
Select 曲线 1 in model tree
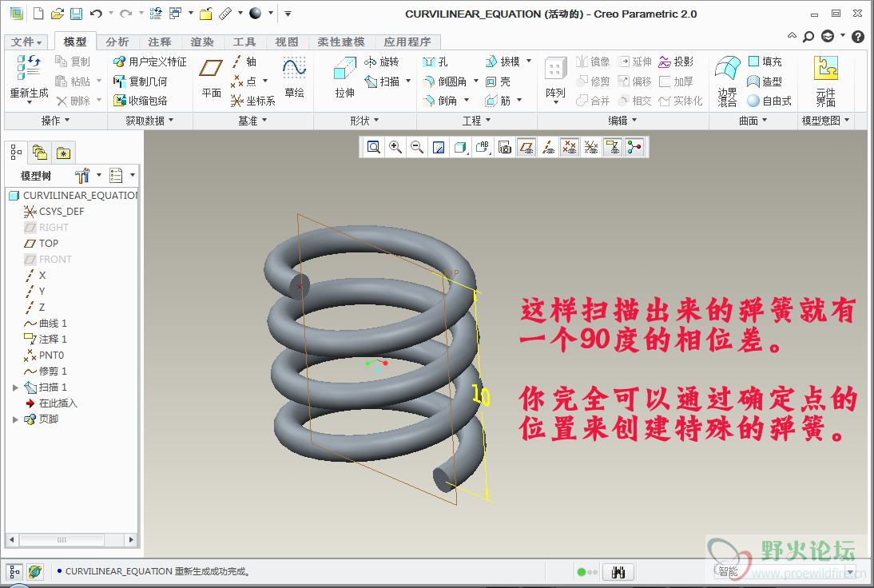pos(46,324)
